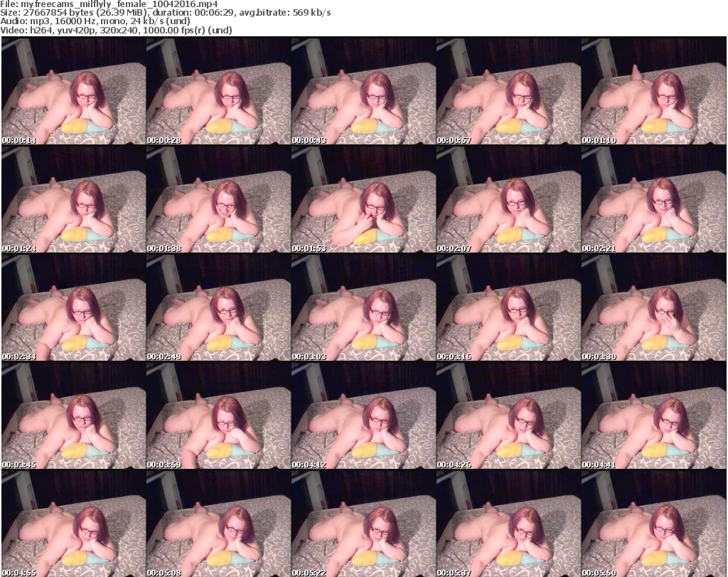Click the 'Audio: mp3, 16000 Hz' line
The height and width of the screenshot is (577, 728).
coord(95,21)
